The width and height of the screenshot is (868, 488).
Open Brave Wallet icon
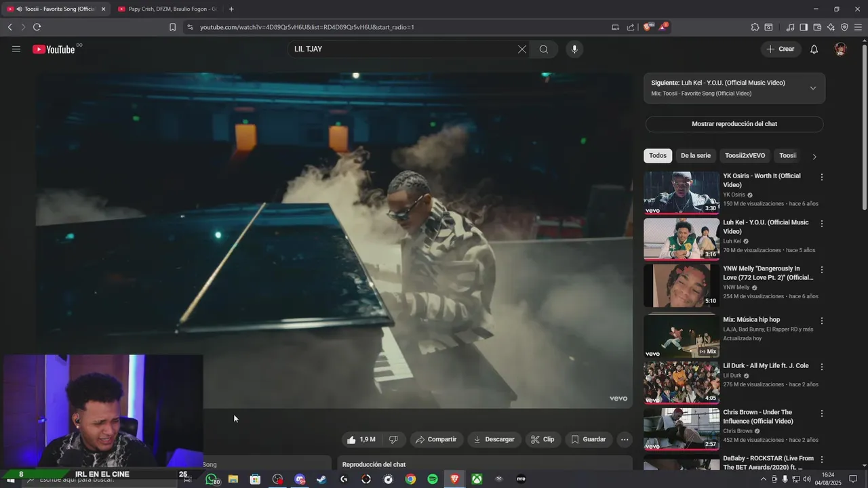817,27
